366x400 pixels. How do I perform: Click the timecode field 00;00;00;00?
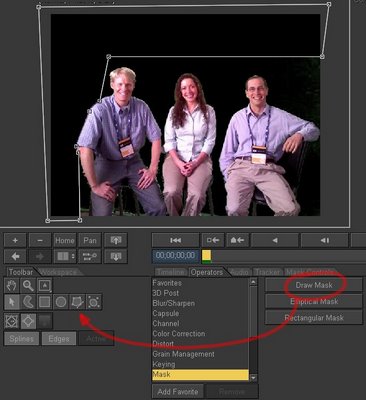176,255
